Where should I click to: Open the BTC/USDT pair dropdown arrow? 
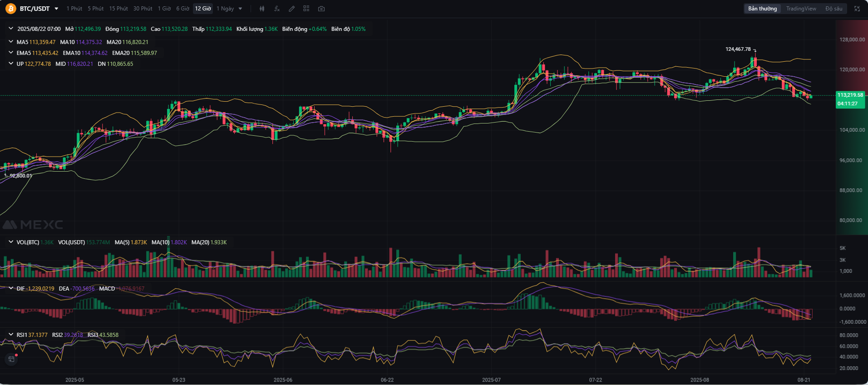(56, 9)
